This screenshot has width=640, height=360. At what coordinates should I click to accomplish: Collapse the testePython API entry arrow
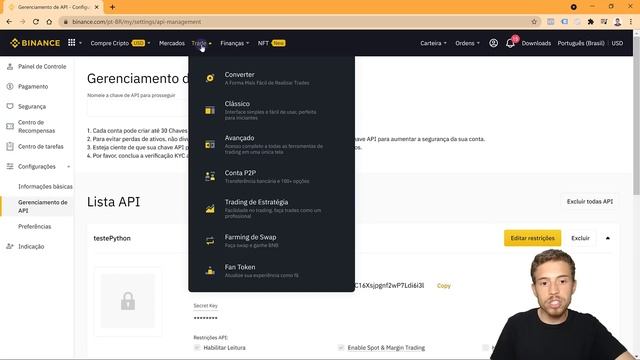[x=608, y=238]
